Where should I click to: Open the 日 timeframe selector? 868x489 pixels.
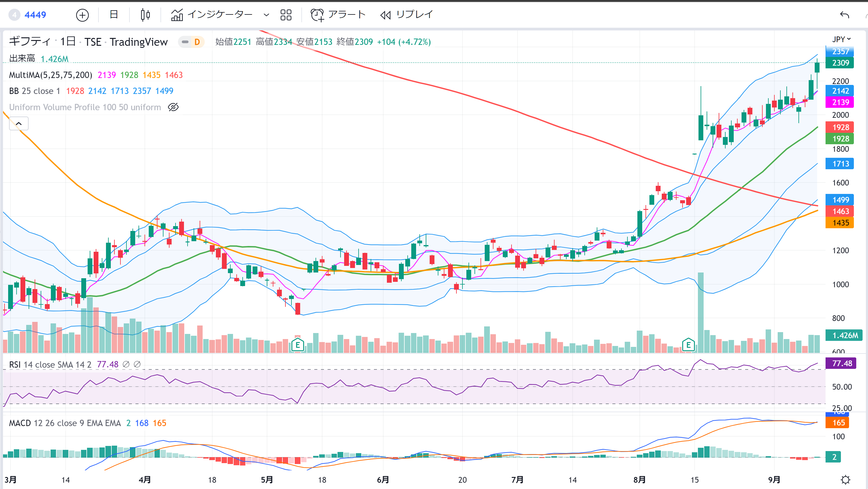pos(114,14)
